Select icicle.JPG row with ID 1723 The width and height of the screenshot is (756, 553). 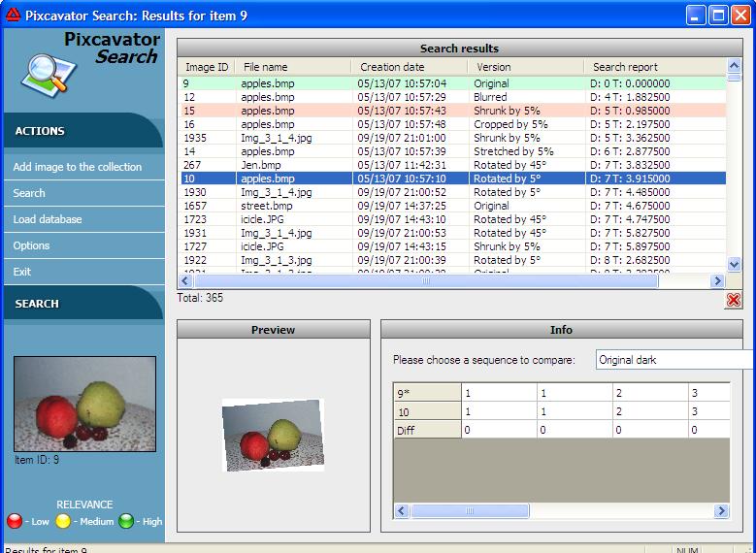point(453,219)
